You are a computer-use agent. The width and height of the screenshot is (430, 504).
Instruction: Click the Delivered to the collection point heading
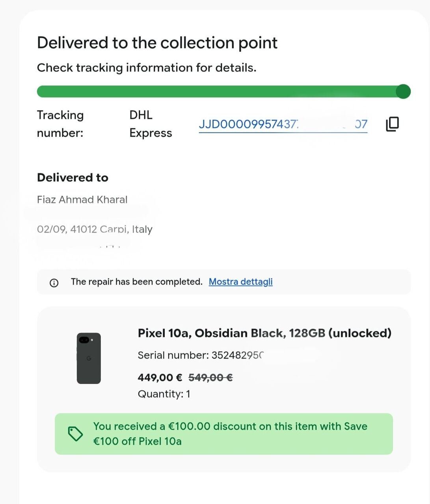(157, 43)
